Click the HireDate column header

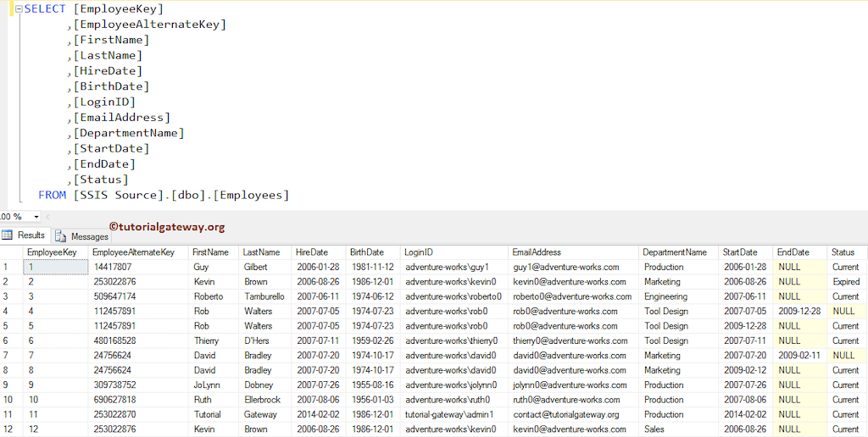tap(319, 252)
